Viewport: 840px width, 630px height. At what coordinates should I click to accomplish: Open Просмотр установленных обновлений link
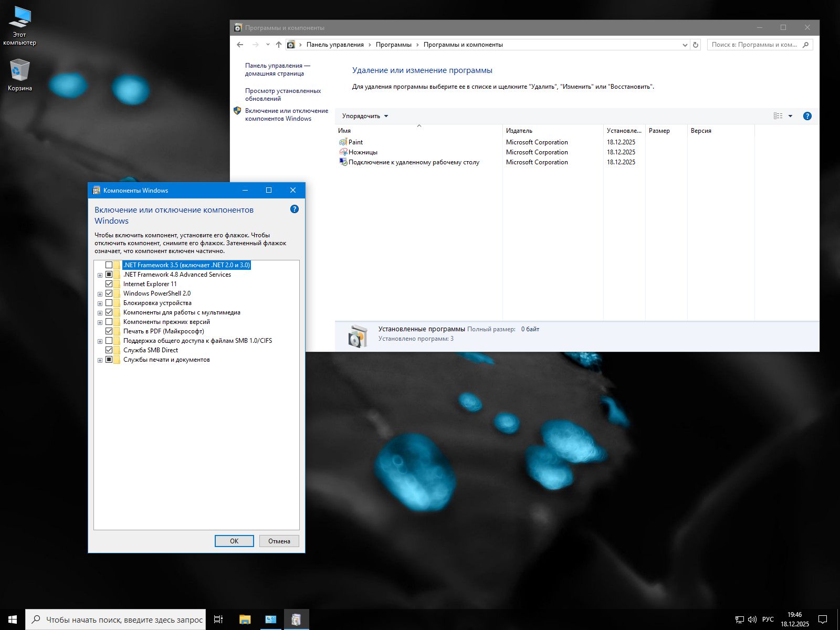tap(283, 94)
